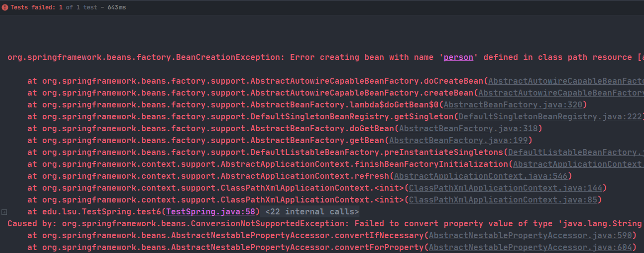Click the 'Caused by: ConversionNotSupportedException' line
Screen dimensions: 644x253
[x=326, y=224]
